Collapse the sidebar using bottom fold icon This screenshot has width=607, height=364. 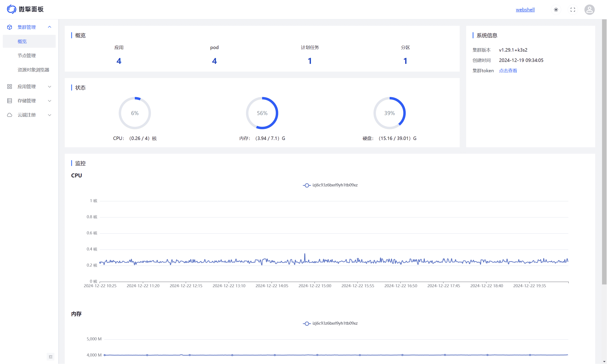coord(51,357)
